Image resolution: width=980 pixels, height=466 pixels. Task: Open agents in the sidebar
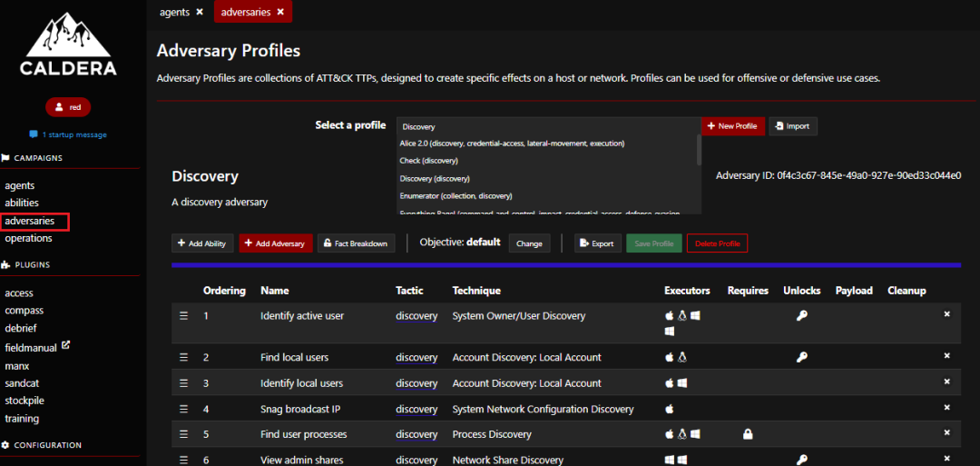(20, 185)
